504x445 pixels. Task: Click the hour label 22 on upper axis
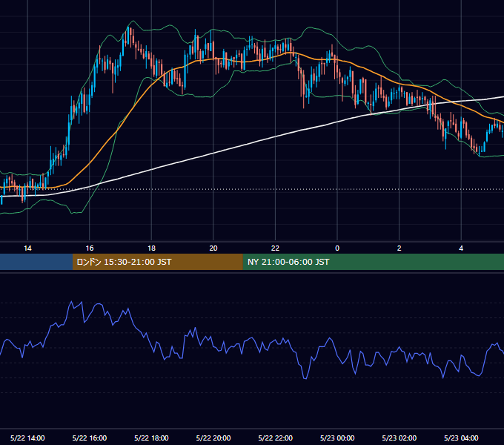click(276, 248)
